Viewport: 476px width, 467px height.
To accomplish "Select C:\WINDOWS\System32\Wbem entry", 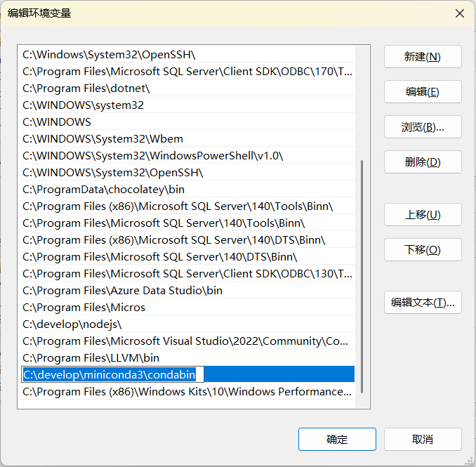I will [x=186, y=139].
